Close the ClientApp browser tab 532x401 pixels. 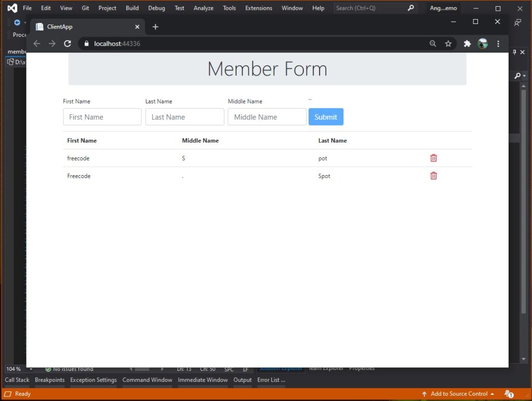click(137, 27)
